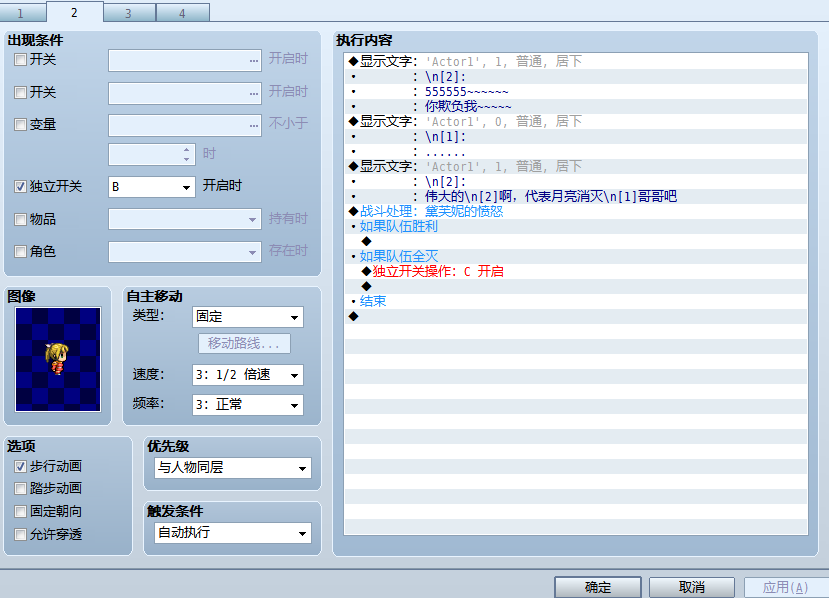
Task: Enable the 角色 condition checkbox
Action: tap(20, 252)
